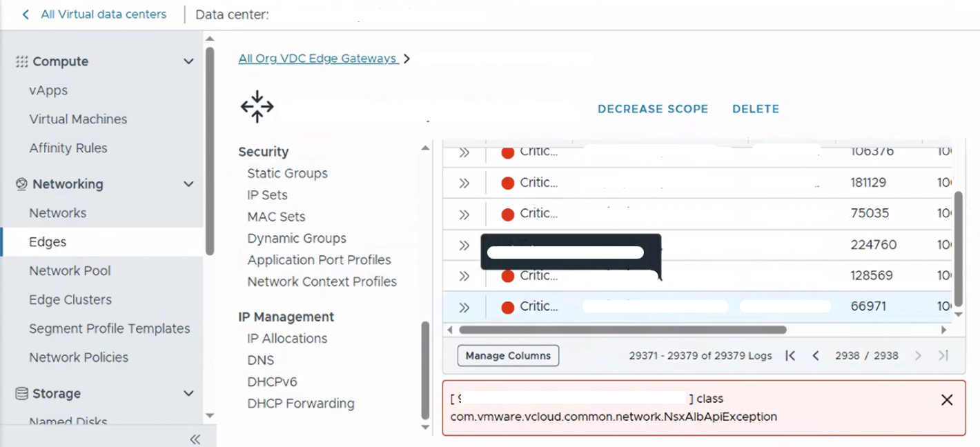Expand details of the row with ID 75035

point(464,214)
